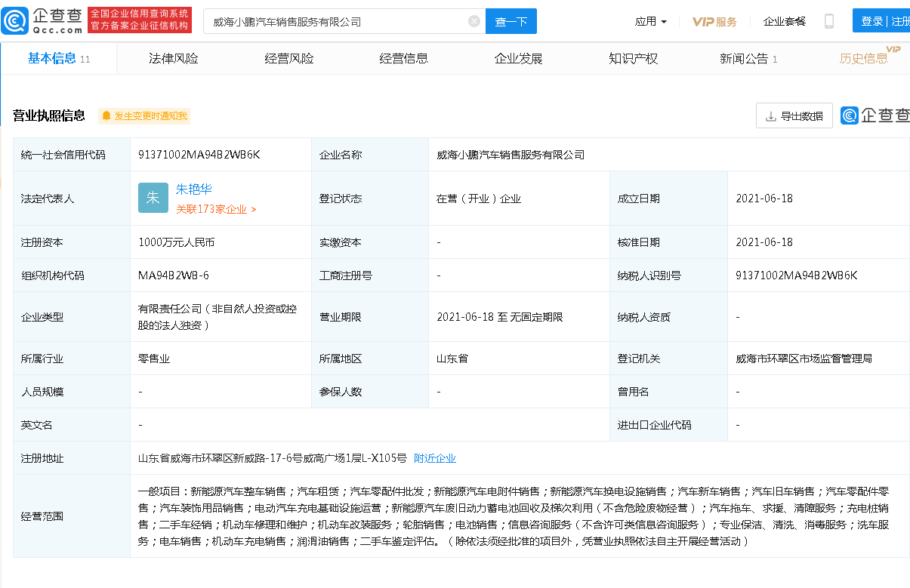Click the download icon inside 导出数据 button
The height and width of the screenshot is (588, 910).
click(x=773, y=115)
